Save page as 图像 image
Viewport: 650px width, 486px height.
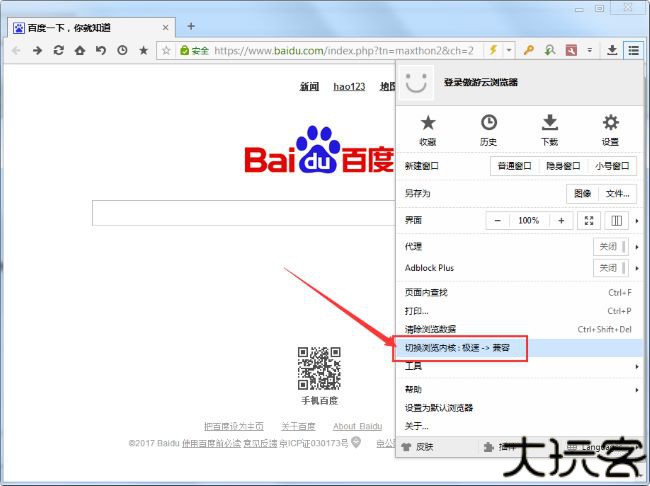pyautogui.click(x=582, y=194)
